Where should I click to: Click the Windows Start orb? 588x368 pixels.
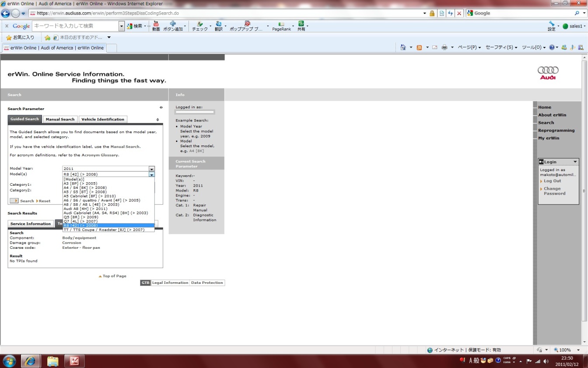[x=9, y=361]
